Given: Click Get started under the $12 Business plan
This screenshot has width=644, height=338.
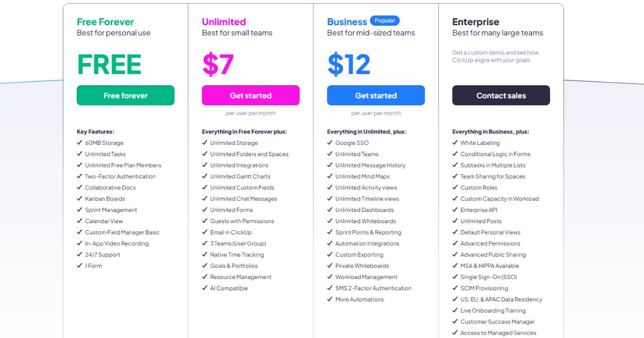Looking at the screenshot, I should pyautogui.click(x=376, y=95).
